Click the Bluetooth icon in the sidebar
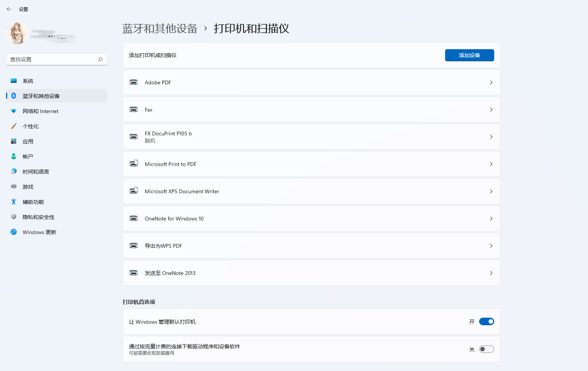This screenshot has height=371, width=588. [14, 96]
